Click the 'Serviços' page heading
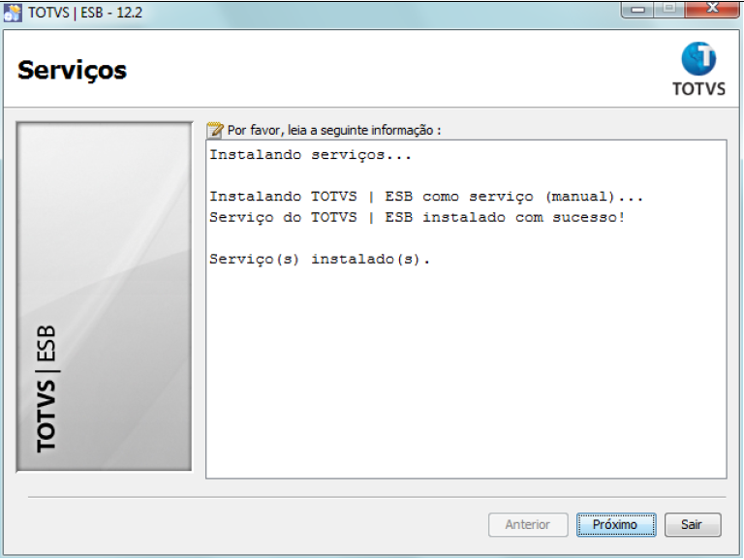Image resolution: width=744 pixels, height=560 pixels. tap(72, 71)
